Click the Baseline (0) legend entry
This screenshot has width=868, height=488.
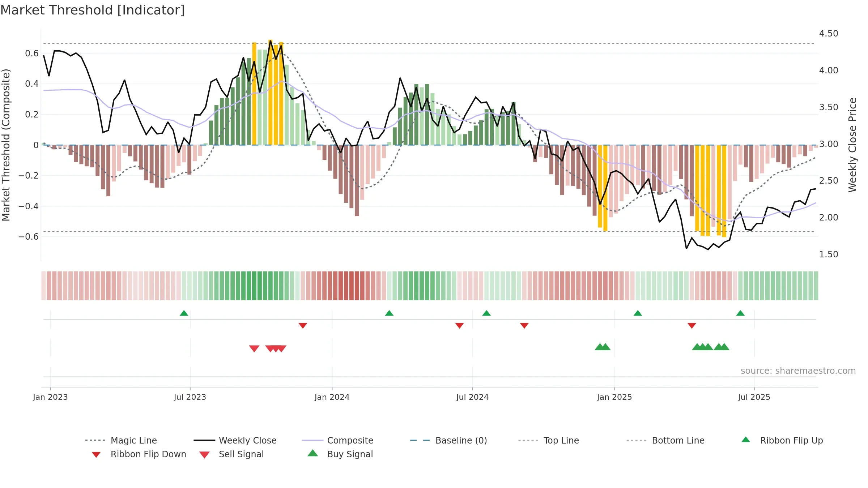448,440
